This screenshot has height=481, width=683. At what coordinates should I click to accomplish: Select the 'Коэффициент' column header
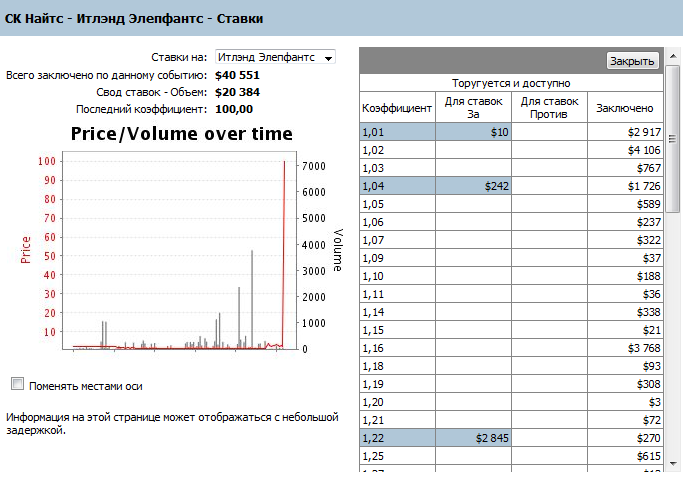click(x=397, y=108)
